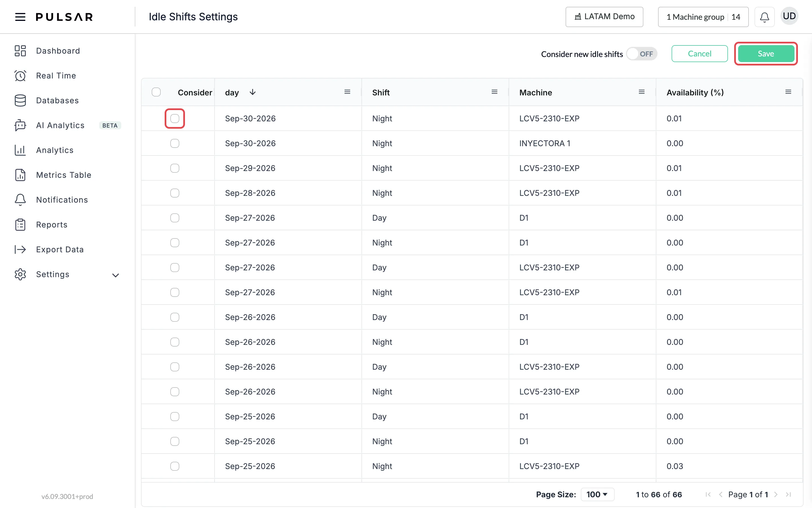Open the LATAM Demo plant selector
Screen dimensions: 812x508
tap(604, 17)
